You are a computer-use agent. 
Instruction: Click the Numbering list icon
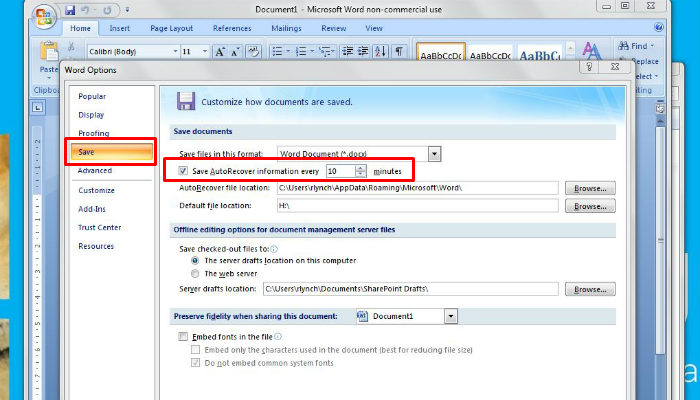coord(301,51)
